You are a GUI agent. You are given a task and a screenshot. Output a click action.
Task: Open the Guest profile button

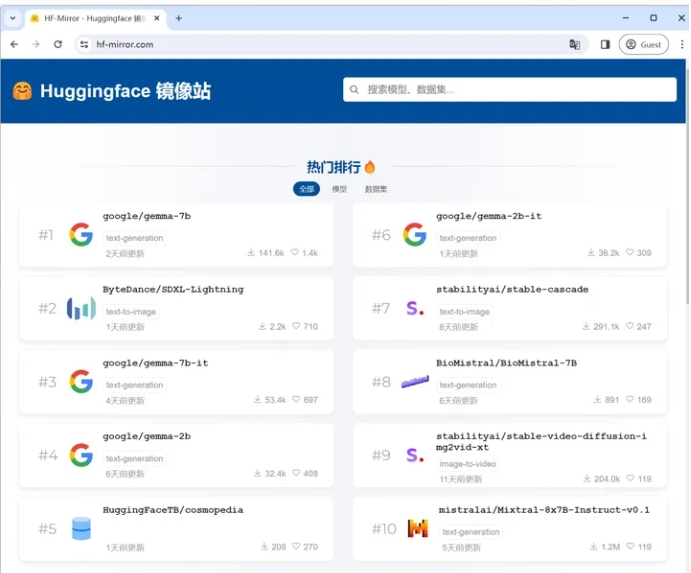(x=643, y=44)
